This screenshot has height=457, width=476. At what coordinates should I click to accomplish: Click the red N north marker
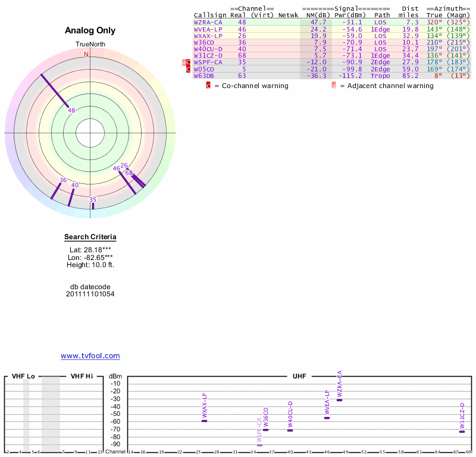click(x=86, y=55)
